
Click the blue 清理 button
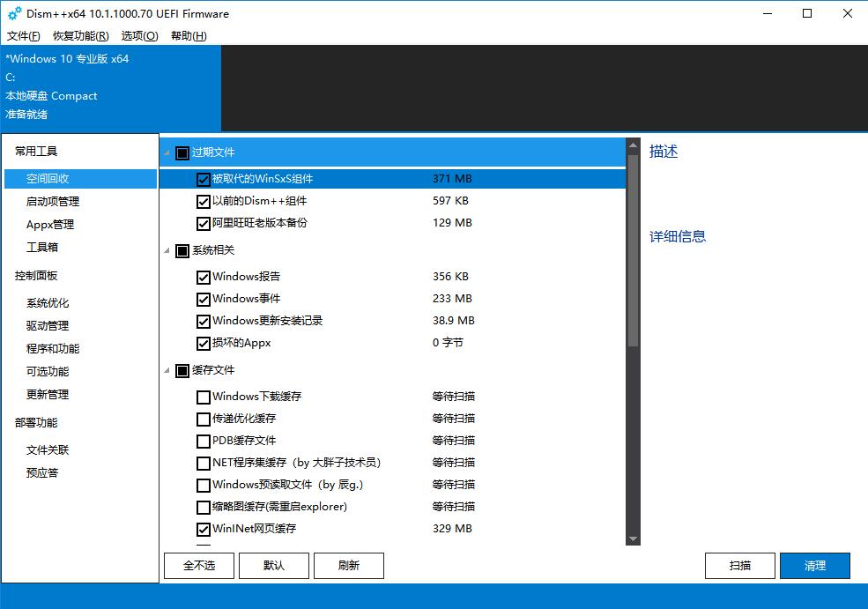coord(814,565)
